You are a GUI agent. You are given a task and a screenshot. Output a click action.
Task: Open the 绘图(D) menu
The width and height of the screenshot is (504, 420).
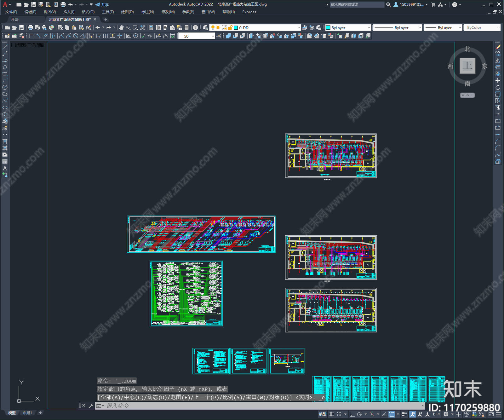127,12
